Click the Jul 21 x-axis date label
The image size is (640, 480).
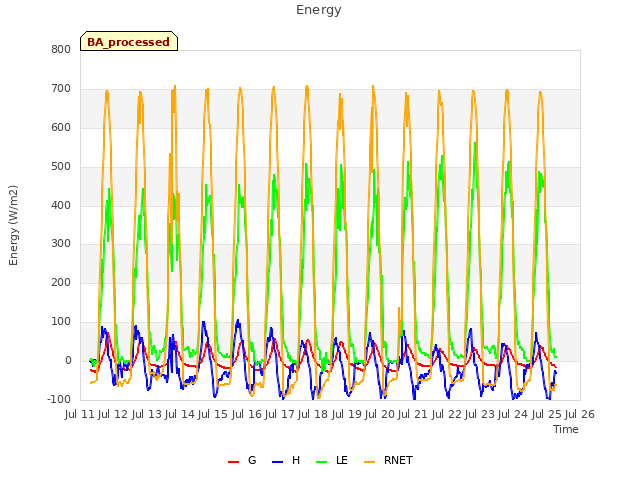click(x=413, y=414)
